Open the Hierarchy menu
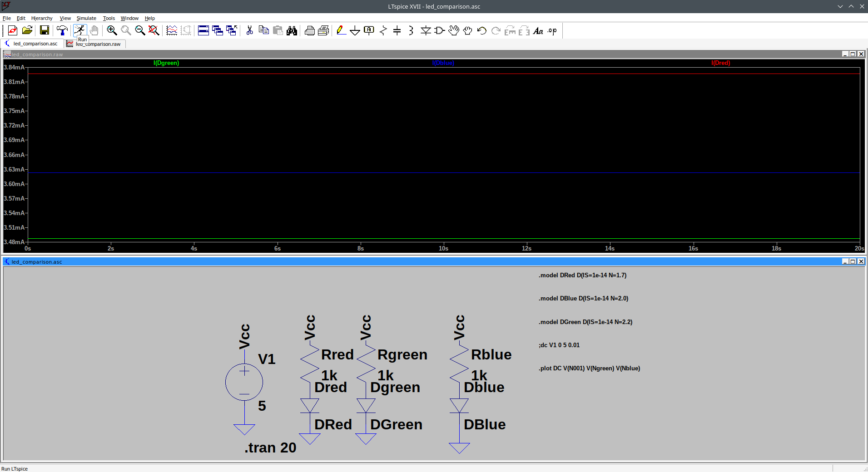This screenshot has width=868, height=472. point(42,18)
